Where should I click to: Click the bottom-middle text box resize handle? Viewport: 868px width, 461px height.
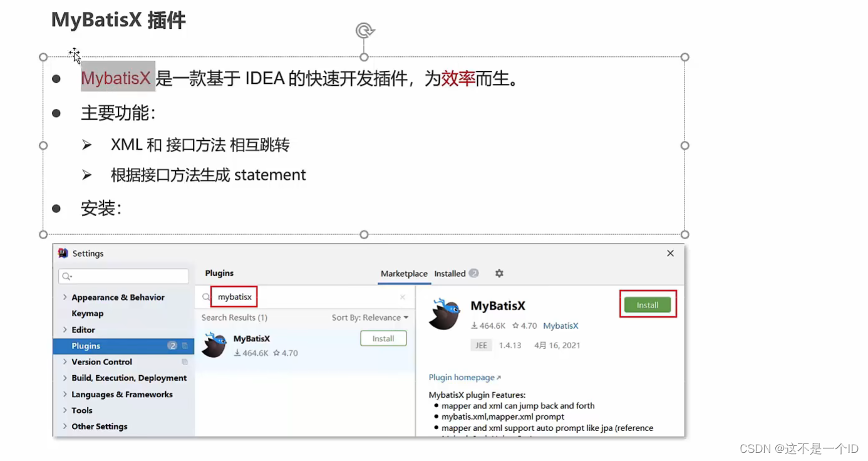point(364,234)
